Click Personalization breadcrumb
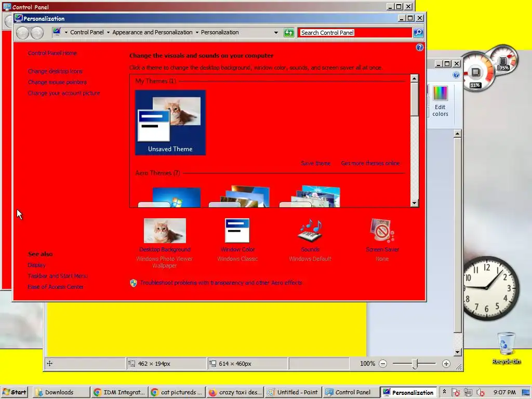The image size is (532, 399). 220,32
